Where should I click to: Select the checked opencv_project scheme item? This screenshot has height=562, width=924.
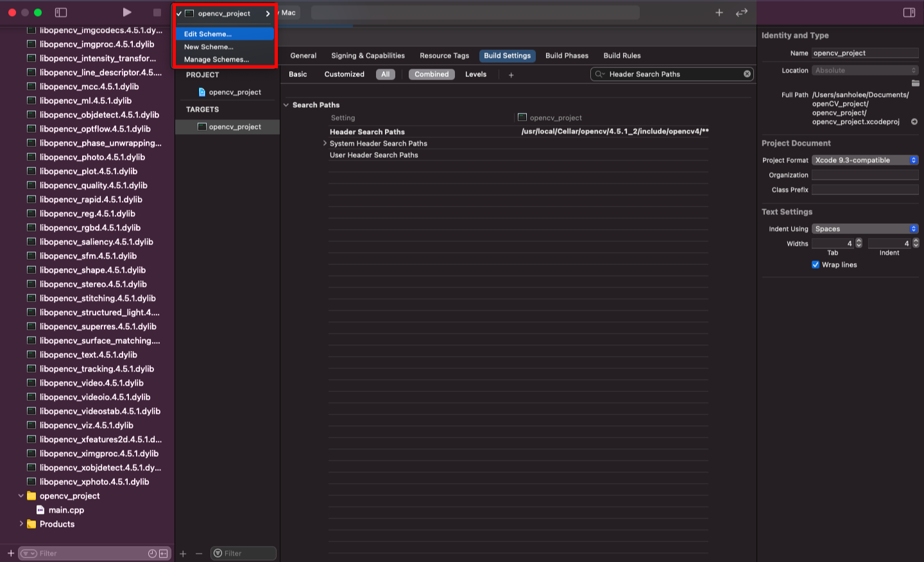225,13
